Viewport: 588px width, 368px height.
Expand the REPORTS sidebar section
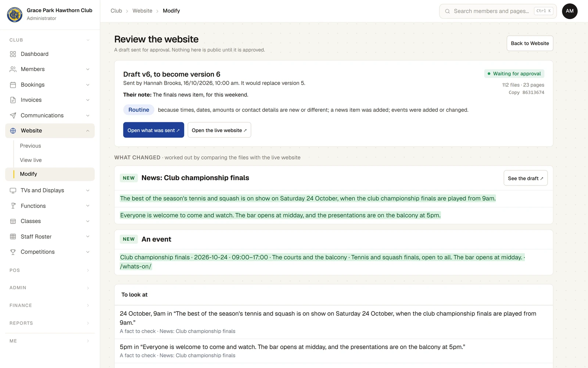[x=50, y=323]
